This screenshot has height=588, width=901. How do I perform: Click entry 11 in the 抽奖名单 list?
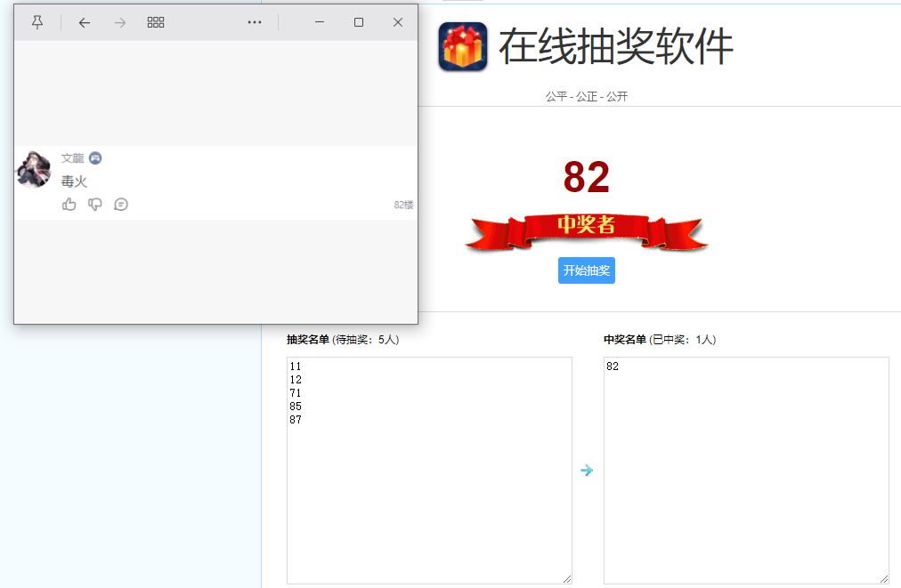point(296,366)
